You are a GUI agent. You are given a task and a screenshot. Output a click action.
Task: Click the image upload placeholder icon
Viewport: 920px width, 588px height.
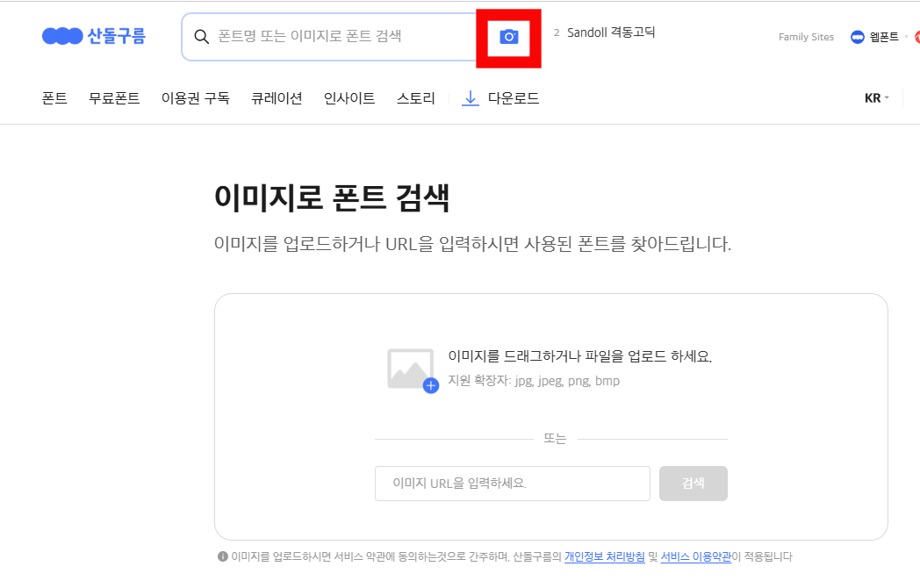[x=410, y=369]
